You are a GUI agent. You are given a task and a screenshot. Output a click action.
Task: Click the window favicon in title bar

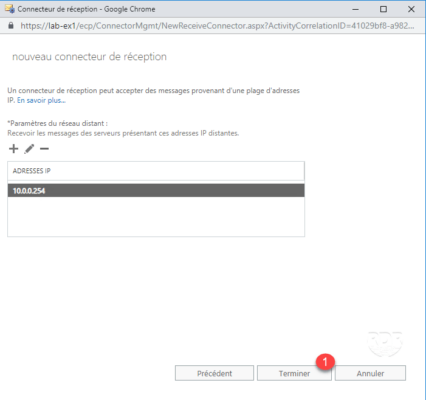pyautogui.click(x=10, y=9)
